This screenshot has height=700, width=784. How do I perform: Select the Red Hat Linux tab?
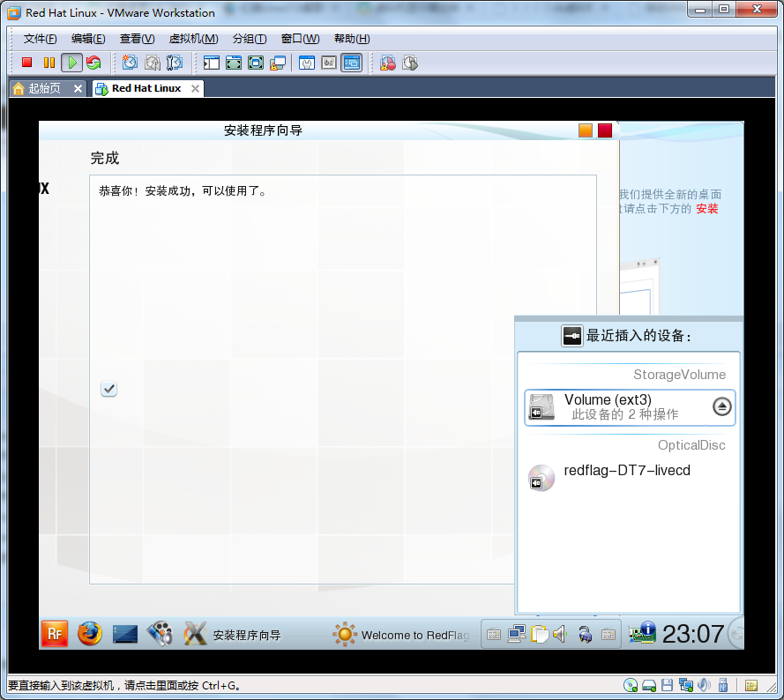click(x=146, y=88)
